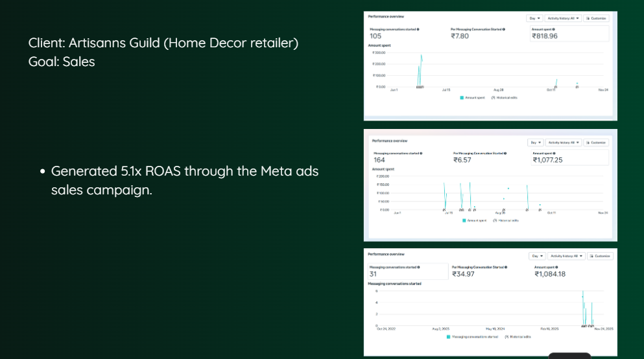Click info icon beside ₹1,084.18 Amount spent label
Viewport: 644px width, 359px height.
(556, 267)
